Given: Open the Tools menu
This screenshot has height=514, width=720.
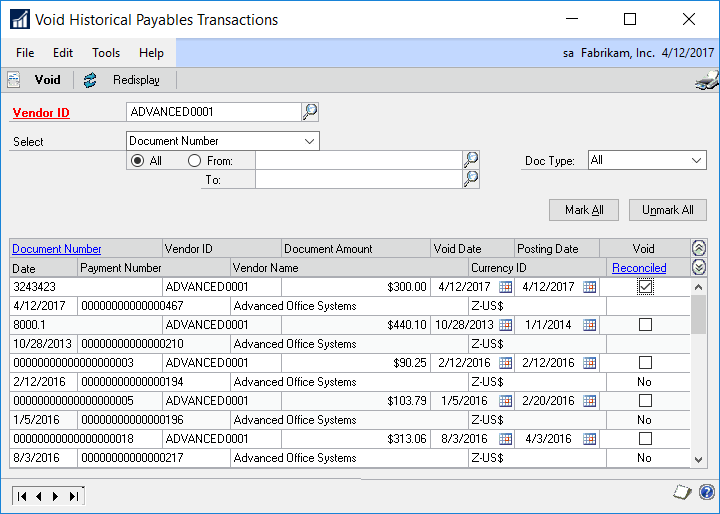Looking at the screenshot, I should pos(106,53).
